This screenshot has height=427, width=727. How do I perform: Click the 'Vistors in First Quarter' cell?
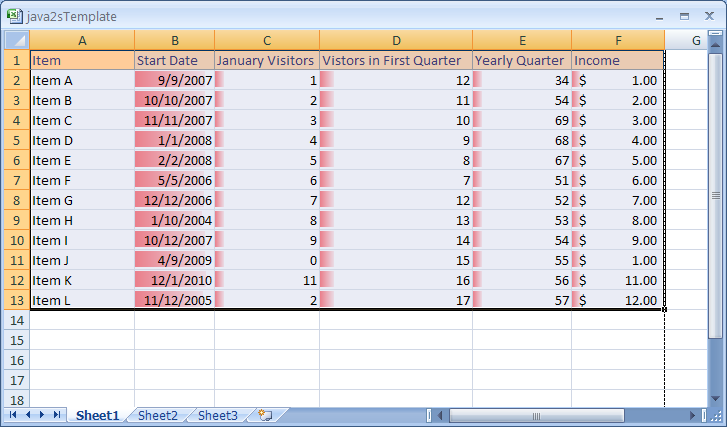pos(396,60)
